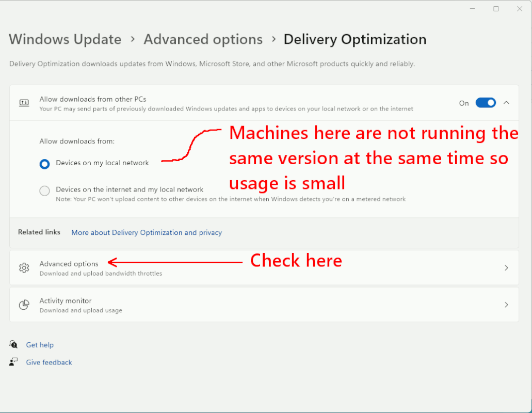Turn off Allow downloads from other PCs toggle
The height and width of the screenshot is (413, 532).
point(486,103)
